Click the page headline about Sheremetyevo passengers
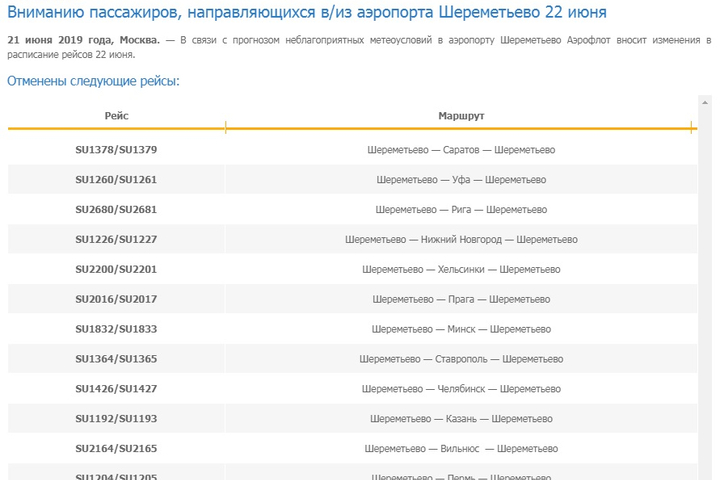The height and width of the screenshot is (480, 720). pos(307,12)
